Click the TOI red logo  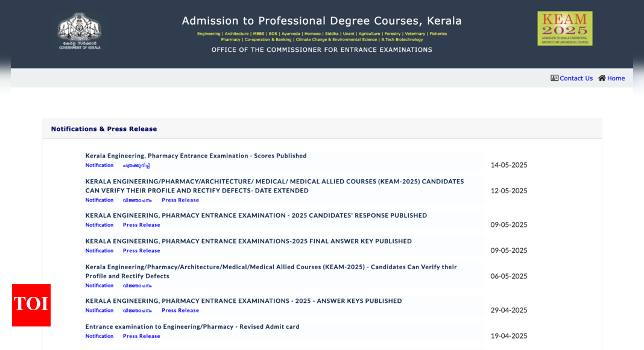click(31, 305)
